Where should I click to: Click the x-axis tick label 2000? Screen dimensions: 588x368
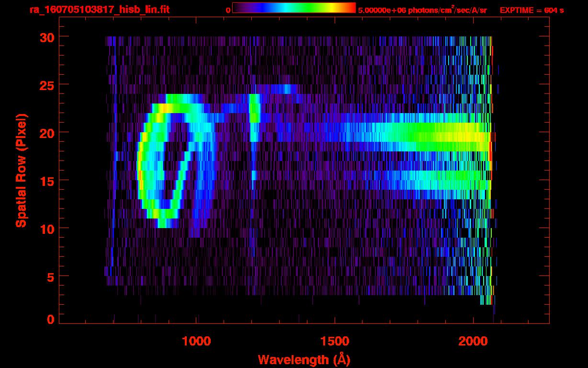click(473, 341)
